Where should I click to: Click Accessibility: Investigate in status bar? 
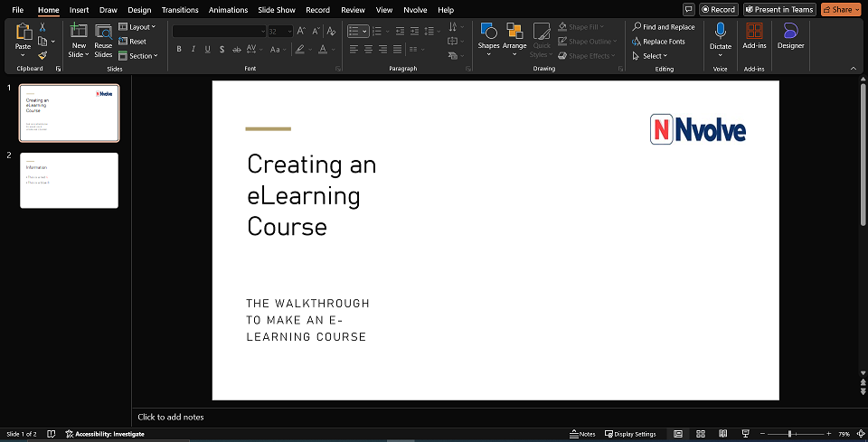[105, 434]
